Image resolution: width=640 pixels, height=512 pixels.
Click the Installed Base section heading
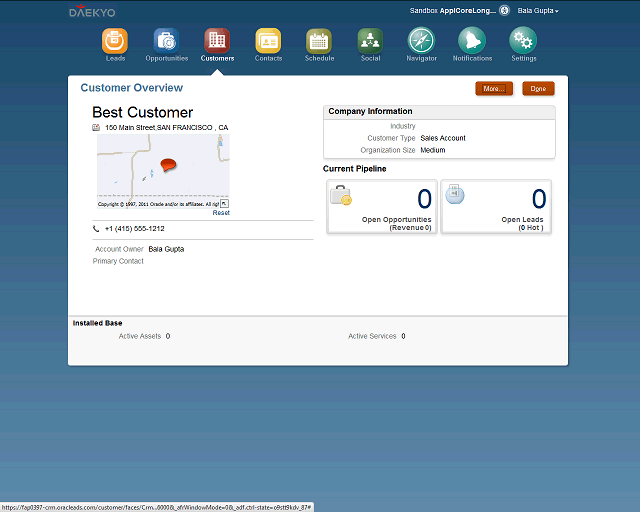tap(98, 323)
